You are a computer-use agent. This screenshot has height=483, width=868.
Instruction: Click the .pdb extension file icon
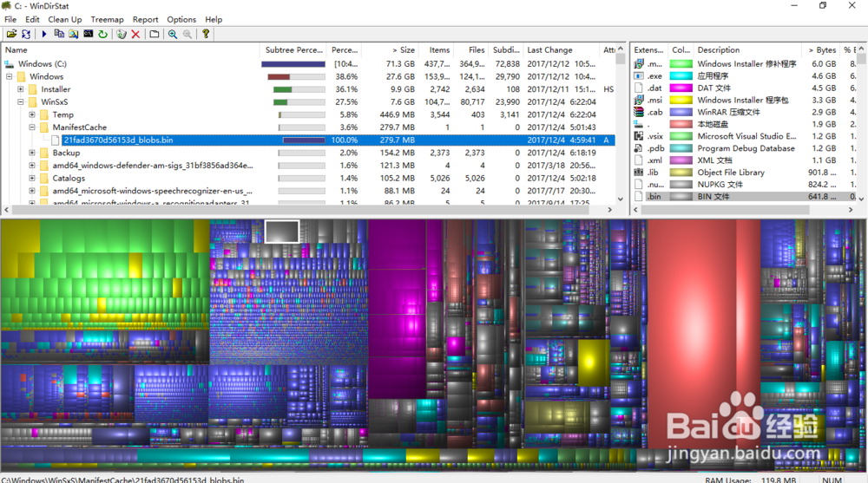coord(639,148)
